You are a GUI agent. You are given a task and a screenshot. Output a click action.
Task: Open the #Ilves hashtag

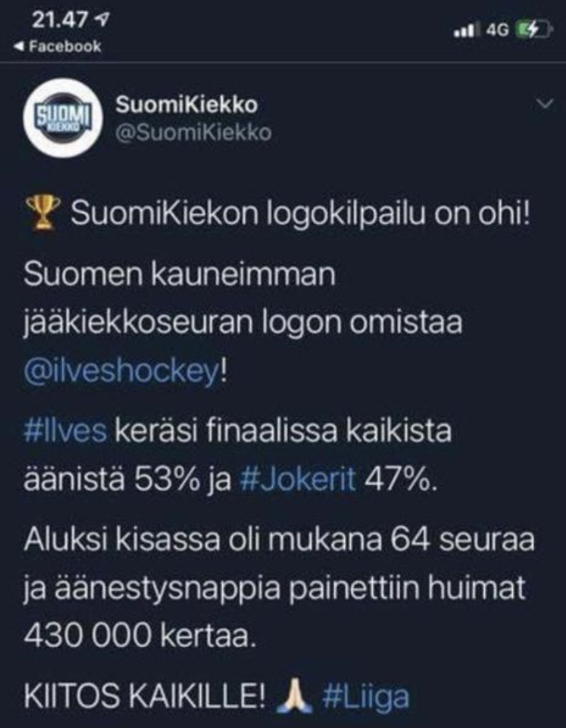click(x=65, y=430)
